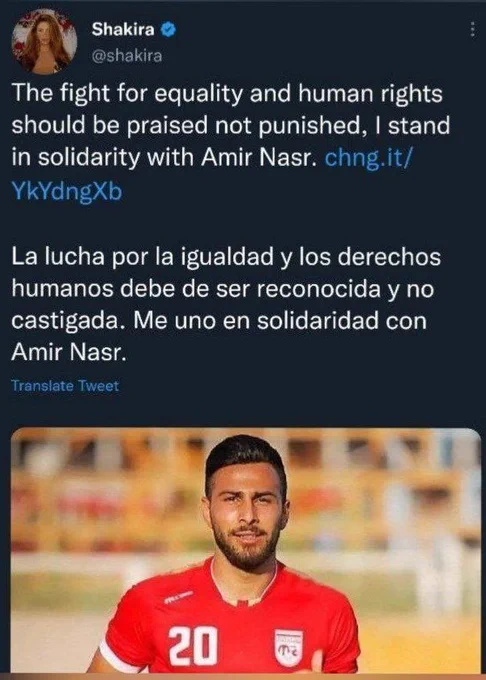Open the @shakira handle link

[x=127, y=56]
